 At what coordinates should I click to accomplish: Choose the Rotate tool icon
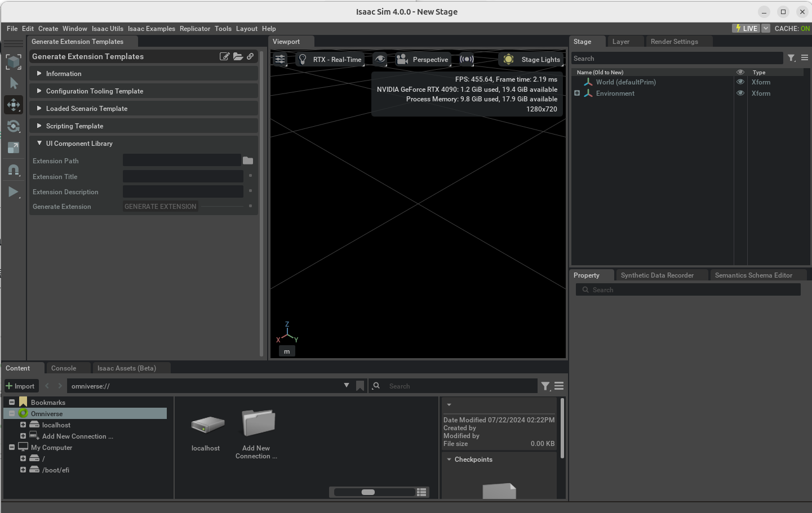[x=14, y=126]
